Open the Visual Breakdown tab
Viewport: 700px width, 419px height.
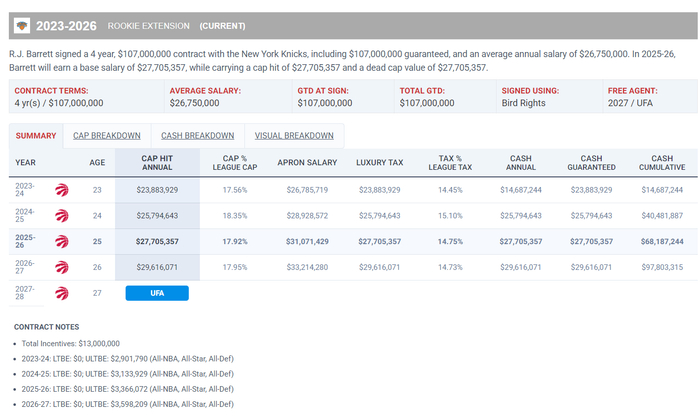pos(294,136)
